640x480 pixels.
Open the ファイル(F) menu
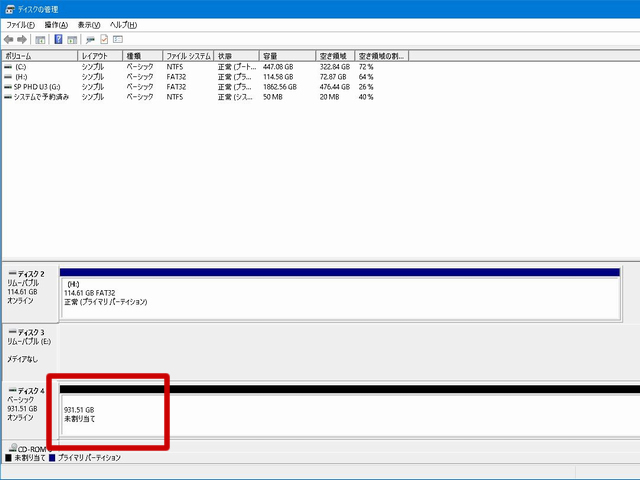tap(20, 24)
